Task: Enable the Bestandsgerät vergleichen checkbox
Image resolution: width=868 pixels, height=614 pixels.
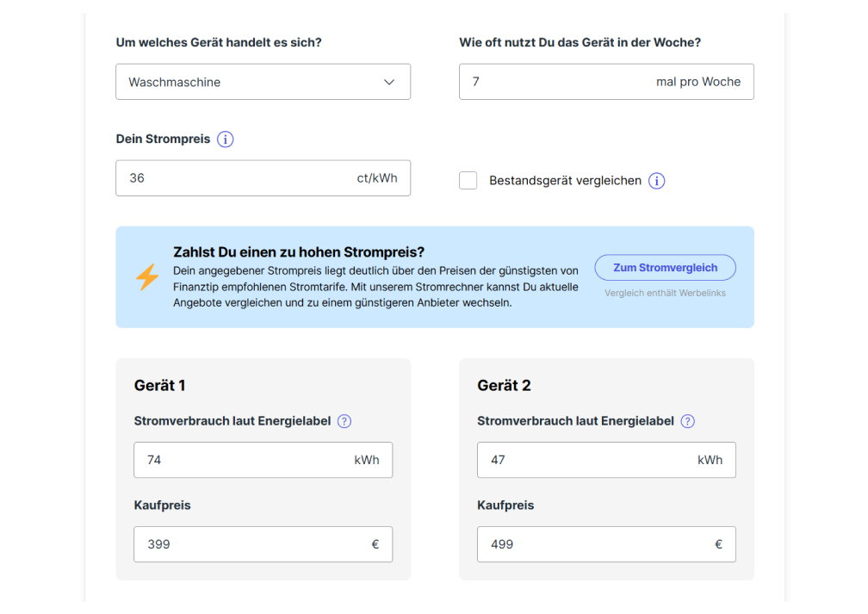Action: pyautogui.click(x=468, y=181)
